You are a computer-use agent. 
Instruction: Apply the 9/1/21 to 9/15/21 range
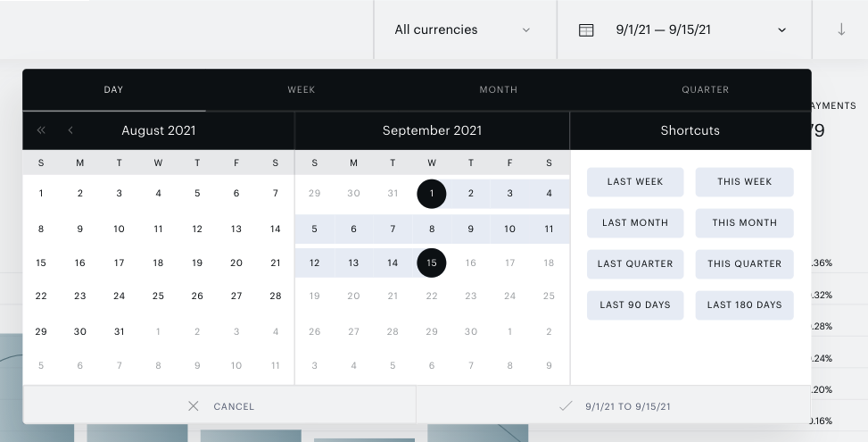pos(614,406)
